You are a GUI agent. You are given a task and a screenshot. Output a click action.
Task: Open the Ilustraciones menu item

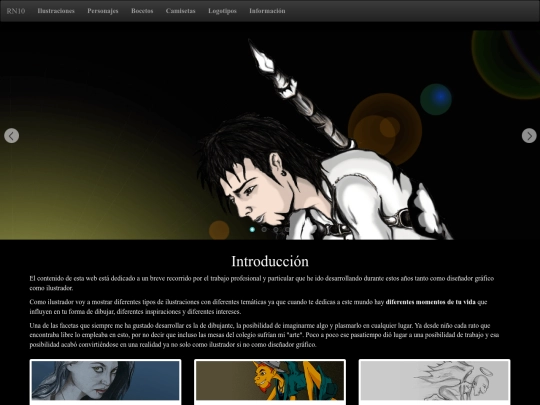click(x=56, y=11)
